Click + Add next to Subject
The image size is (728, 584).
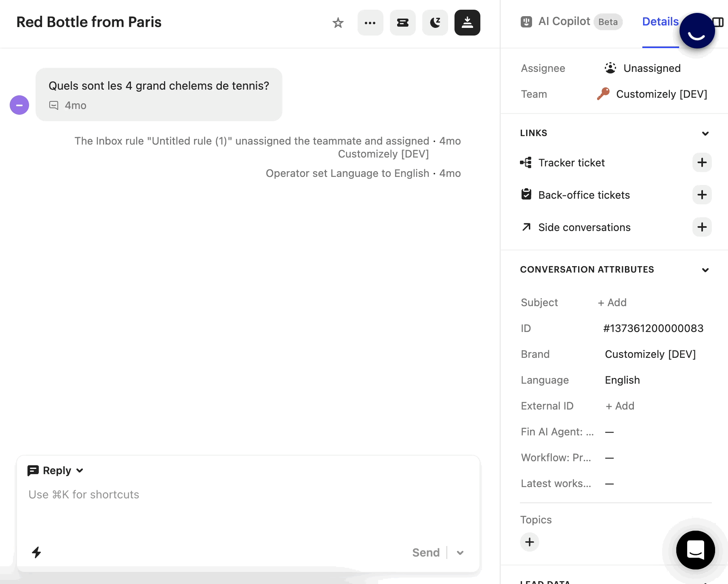tap(612, 303)
